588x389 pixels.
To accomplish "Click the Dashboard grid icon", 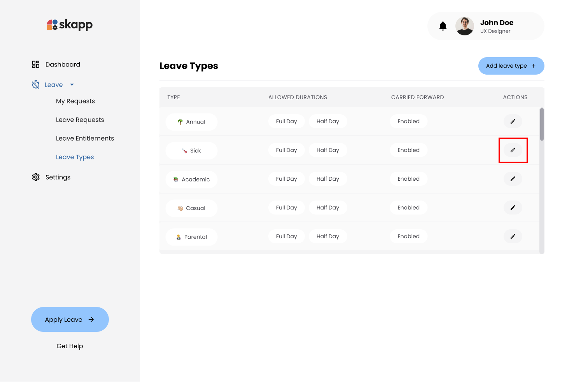I will (x=36, y=65).
